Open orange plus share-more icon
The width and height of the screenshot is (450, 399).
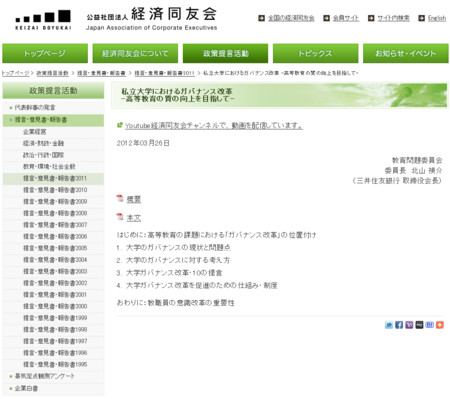pyautogui.click(x=440, y=325)
